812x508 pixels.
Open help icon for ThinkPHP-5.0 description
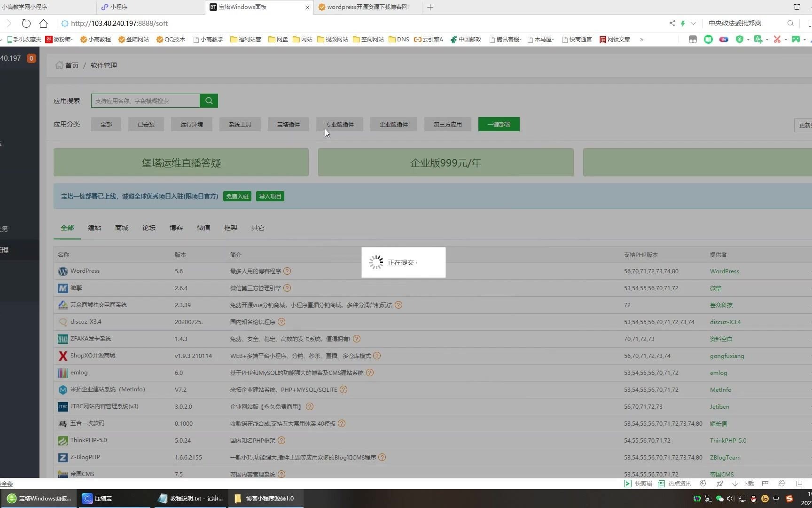pos(281,440)
